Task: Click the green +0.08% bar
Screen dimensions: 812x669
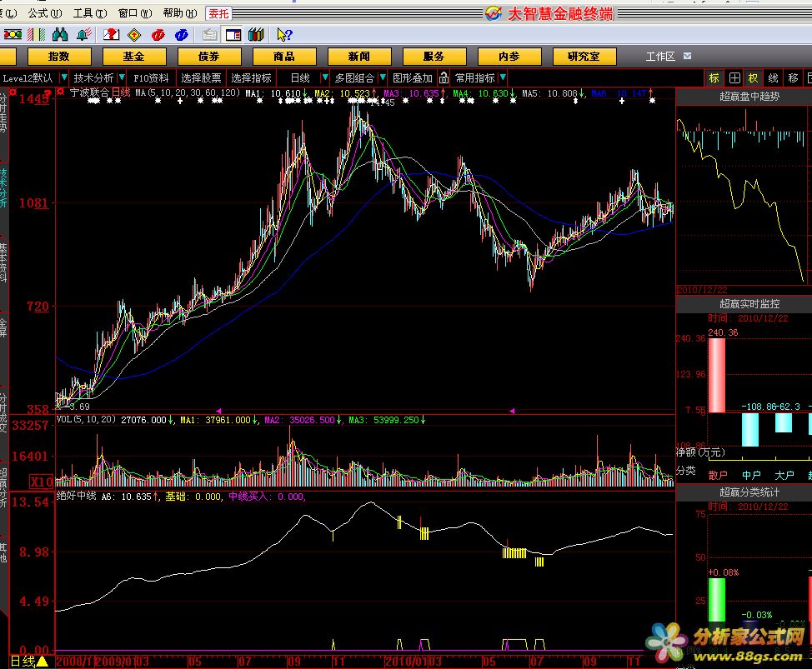Action: click(717, 599)
